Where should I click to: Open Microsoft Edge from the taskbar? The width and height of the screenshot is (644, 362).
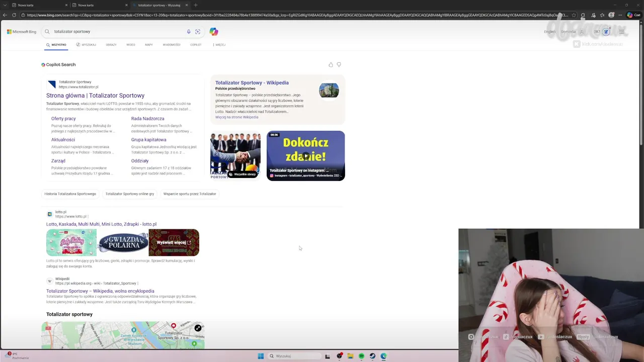[x=383, y=356]
